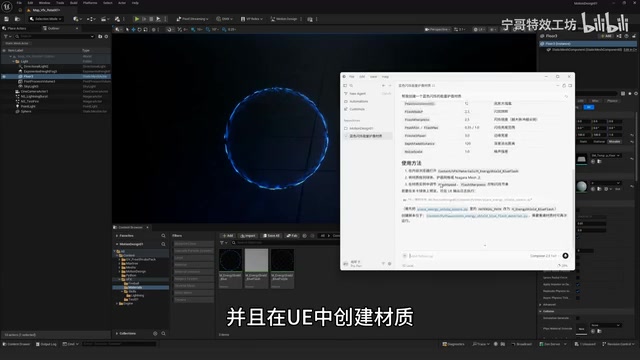Open the viewport options menu dropdown
Image resolution: width=640 pixels, height=360 pixels.
click(x=118, y=29)
